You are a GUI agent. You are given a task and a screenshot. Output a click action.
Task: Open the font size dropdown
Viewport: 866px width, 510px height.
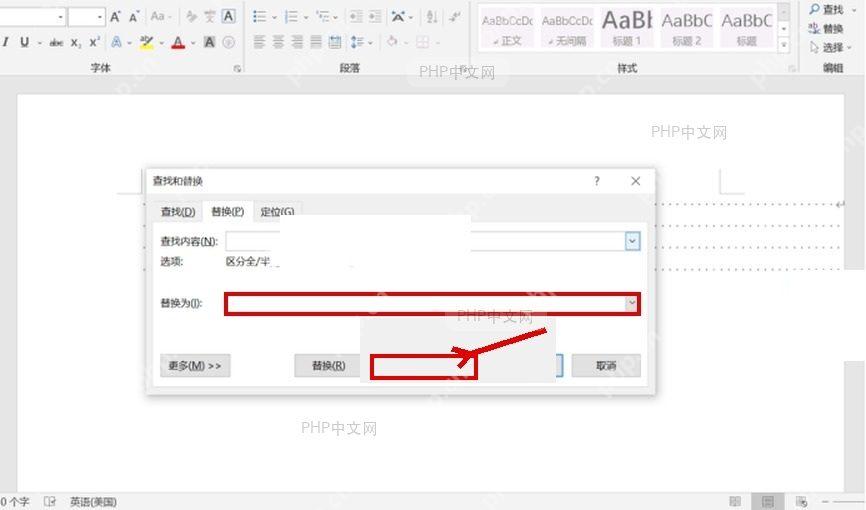99,17
